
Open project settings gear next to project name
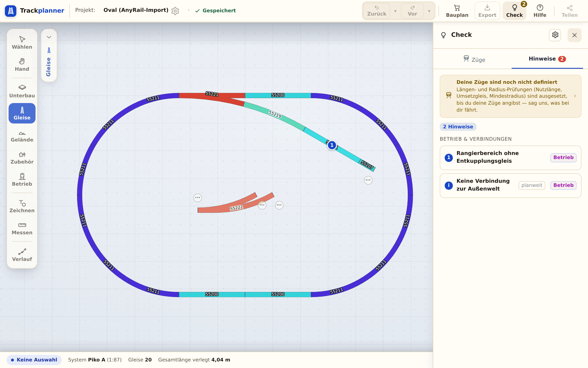(x=175, y=11)
